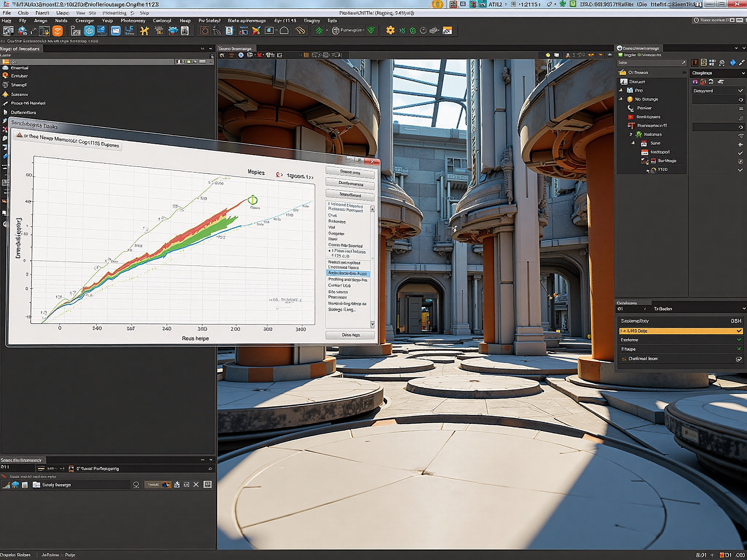Click the scroll-down arrow in dialog list
Image resolution: width=747 pixels, height=560 pixels.
point(372,324)
